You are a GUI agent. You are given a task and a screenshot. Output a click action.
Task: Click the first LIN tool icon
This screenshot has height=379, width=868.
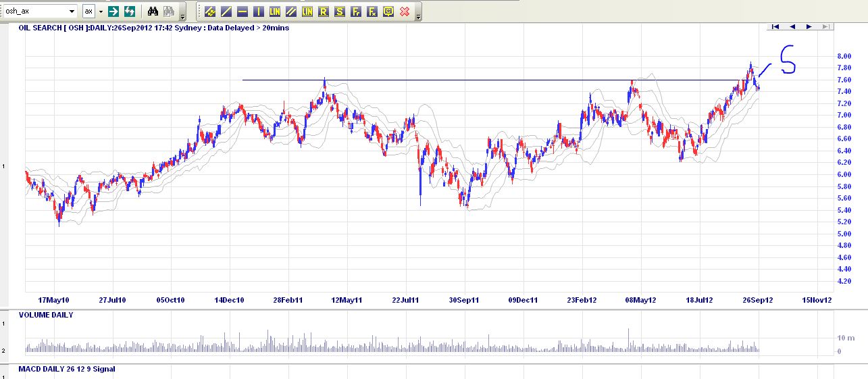[275, 11]
